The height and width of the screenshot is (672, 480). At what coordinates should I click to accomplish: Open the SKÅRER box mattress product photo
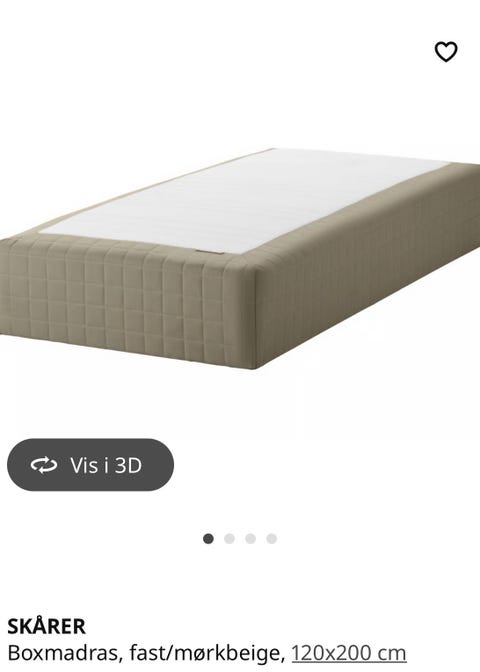240,259
